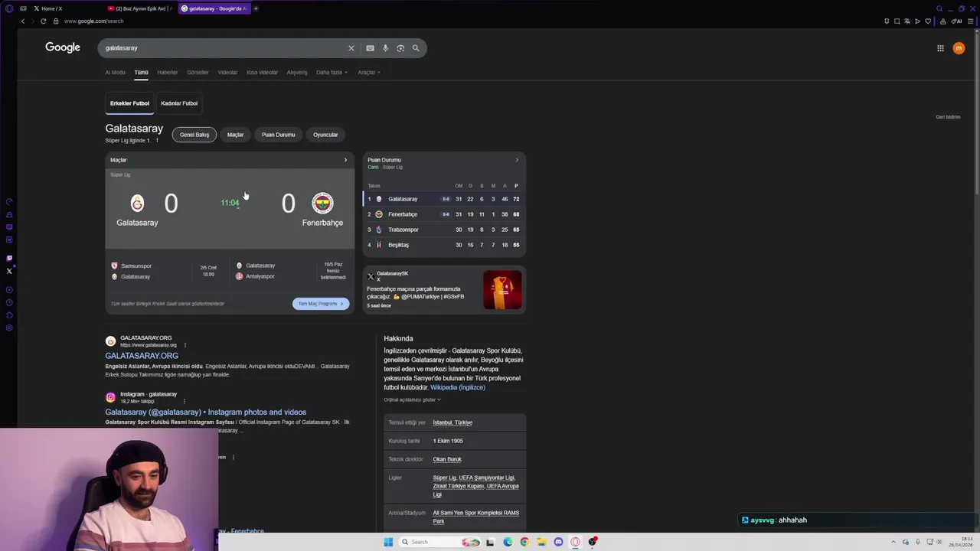Image resolution: width=980 pixels, height=551 pixels.
Task: Open the Kısa videolar results tab
Action: [x=262, y=73]
